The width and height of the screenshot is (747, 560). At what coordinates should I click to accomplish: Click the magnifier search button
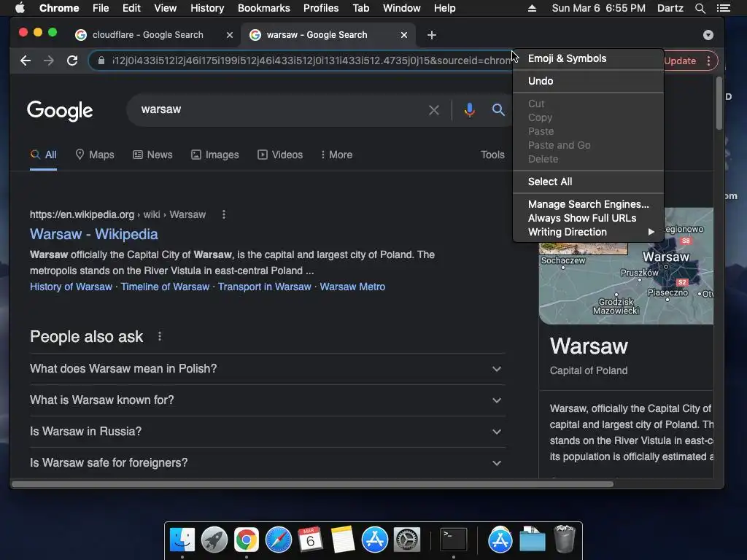coord(498,110)
